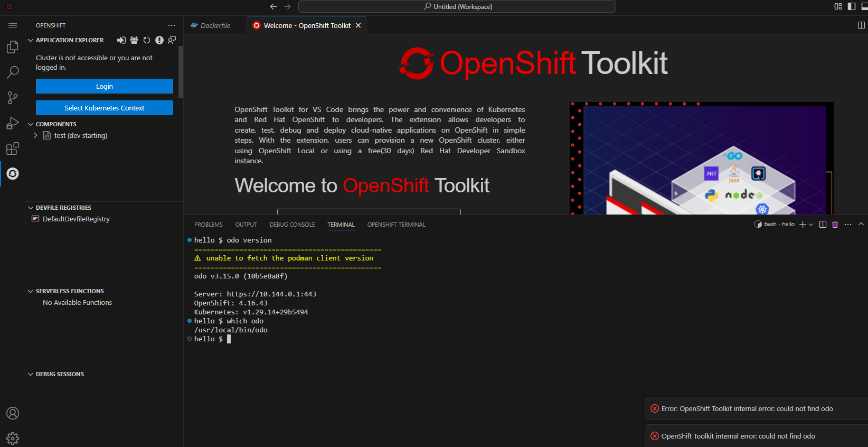Open the OpenShift view more actions menu

coord(172,25)
